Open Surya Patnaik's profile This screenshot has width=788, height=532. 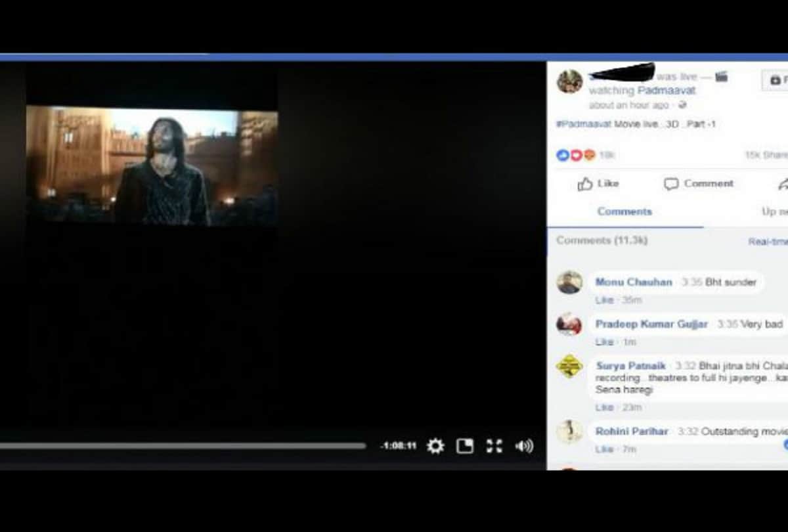tap(630, 365)
